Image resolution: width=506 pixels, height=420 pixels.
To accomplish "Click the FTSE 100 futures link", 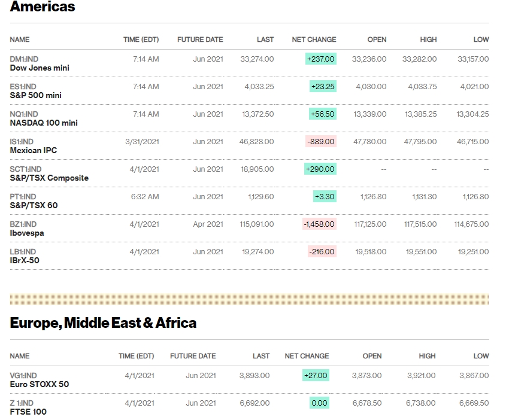I will (x=28, y=412).
